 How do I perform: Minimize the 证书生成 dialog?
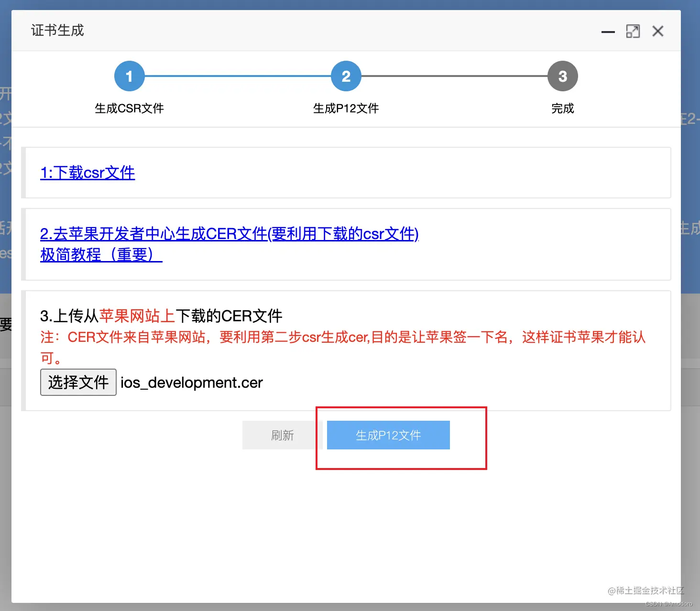608,32
